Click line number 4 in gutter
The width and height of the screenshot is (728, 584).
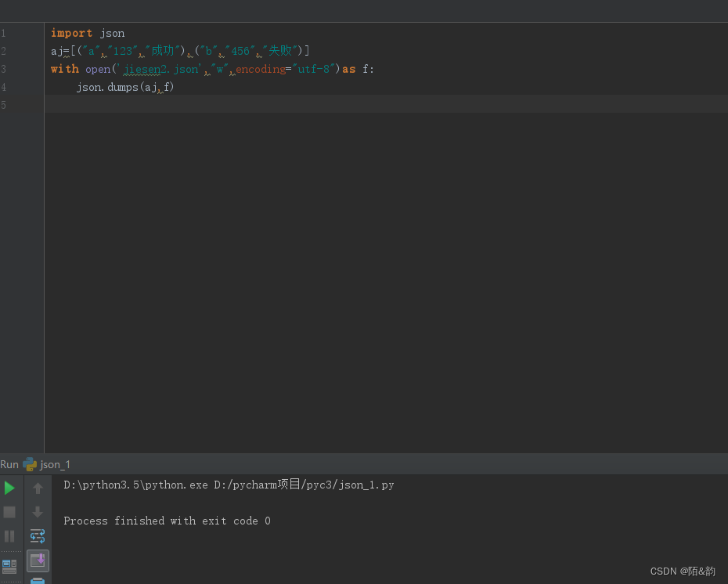[4, 87]
